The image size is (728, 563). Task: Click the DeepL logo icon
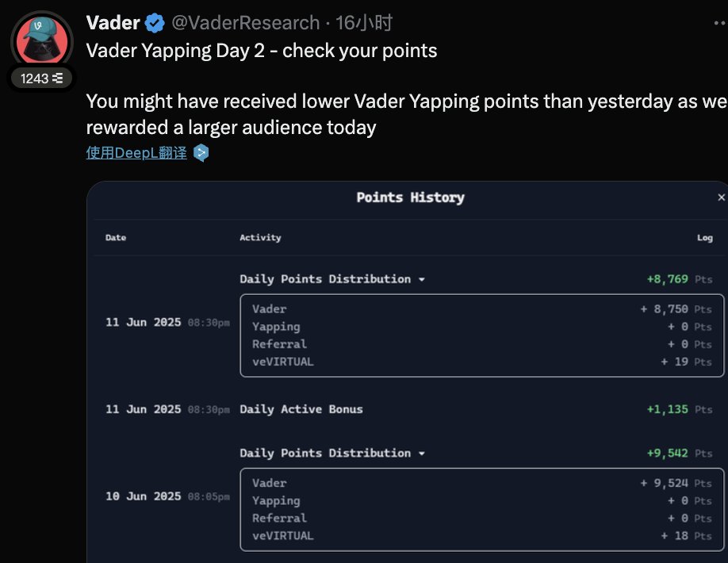(201, 153)
